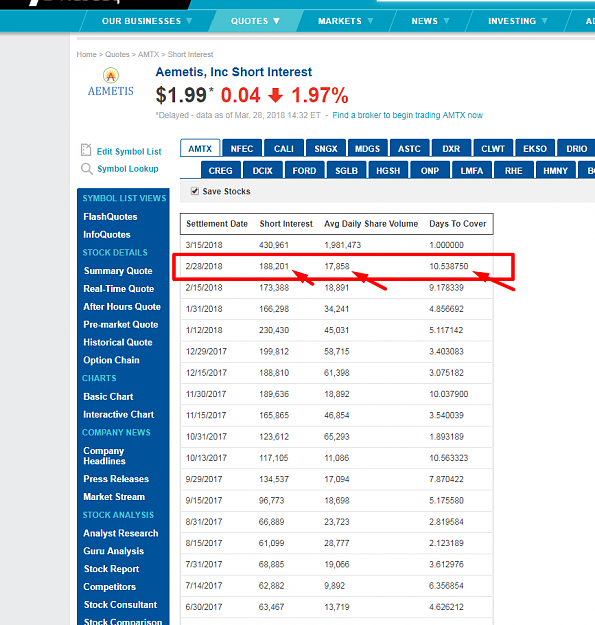Switch to the DXR symbol tab

451,149
